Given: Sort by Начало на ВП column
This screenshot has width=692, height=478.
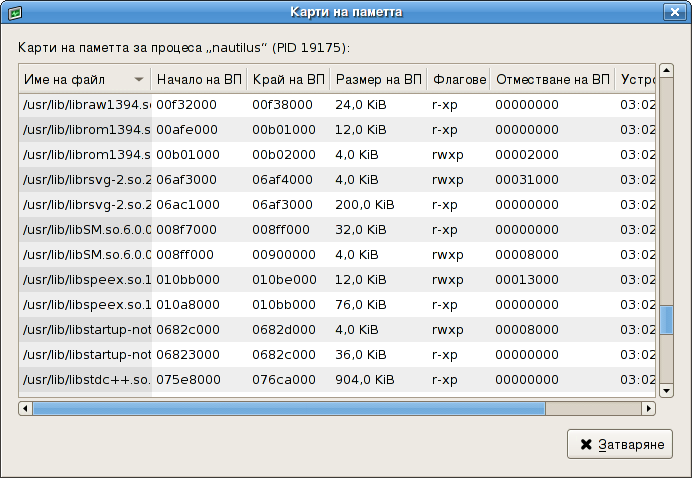Looking at the screenshot, I should click(x=198, y=79).
